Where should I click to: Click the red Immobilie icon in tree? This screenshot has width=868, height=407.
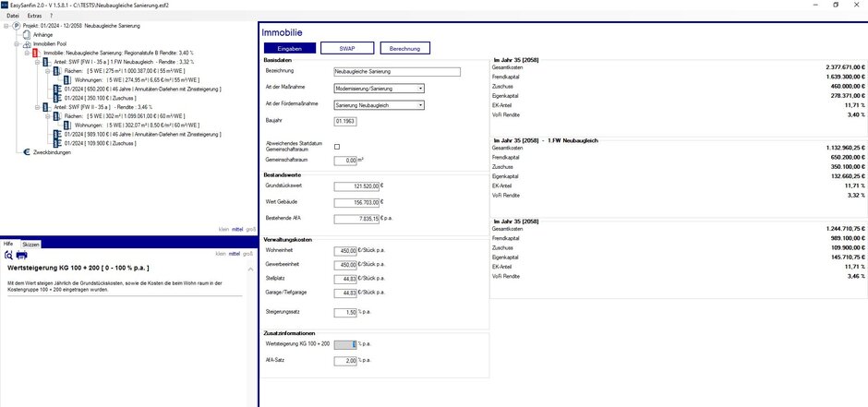click(35, 53)
